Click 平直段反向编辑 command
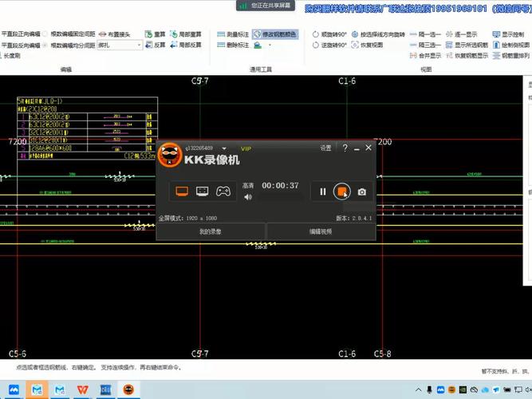 (21, 45)
